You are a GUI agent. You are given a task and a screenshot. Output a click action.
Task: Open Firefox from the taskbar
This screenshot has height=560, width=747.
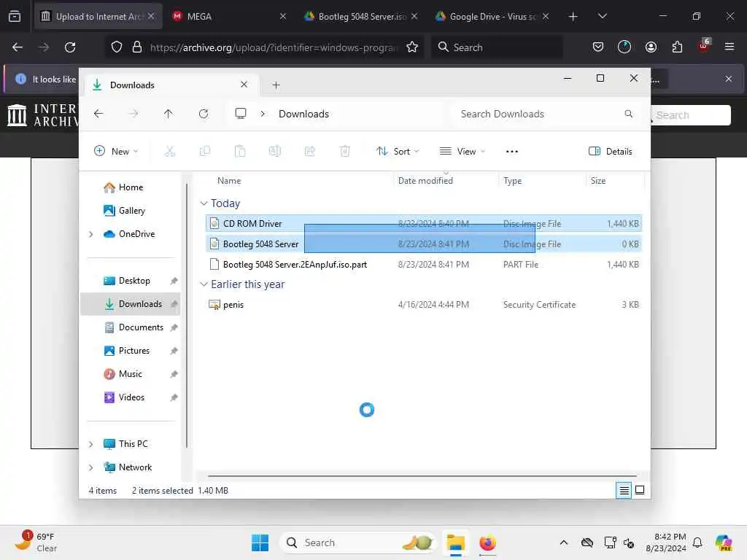point(487,542)
